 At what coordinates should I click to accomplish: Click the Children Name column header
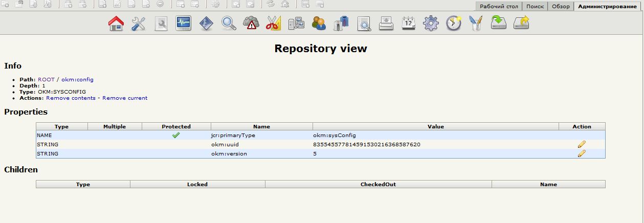pos(548,184)
